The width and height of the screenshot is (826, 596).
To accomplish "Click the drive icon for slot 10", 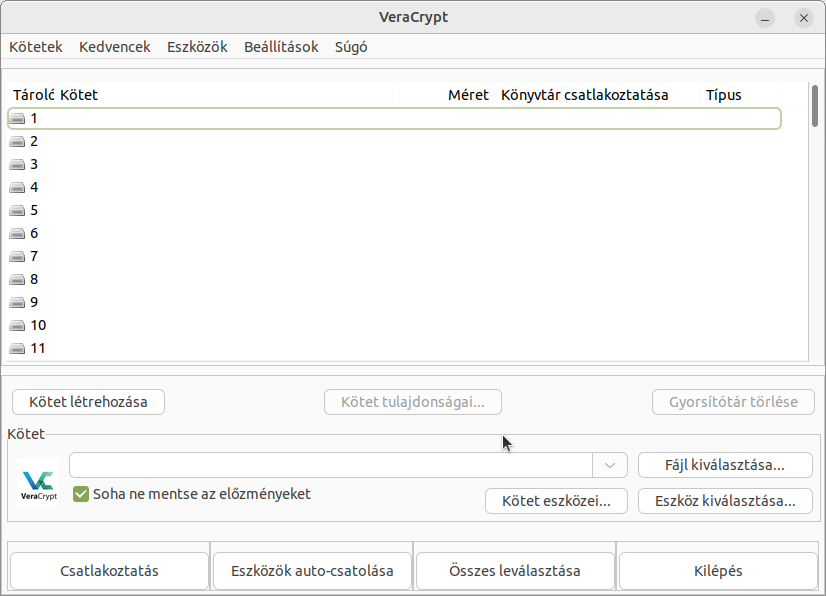I will click(x=17, y=326).
